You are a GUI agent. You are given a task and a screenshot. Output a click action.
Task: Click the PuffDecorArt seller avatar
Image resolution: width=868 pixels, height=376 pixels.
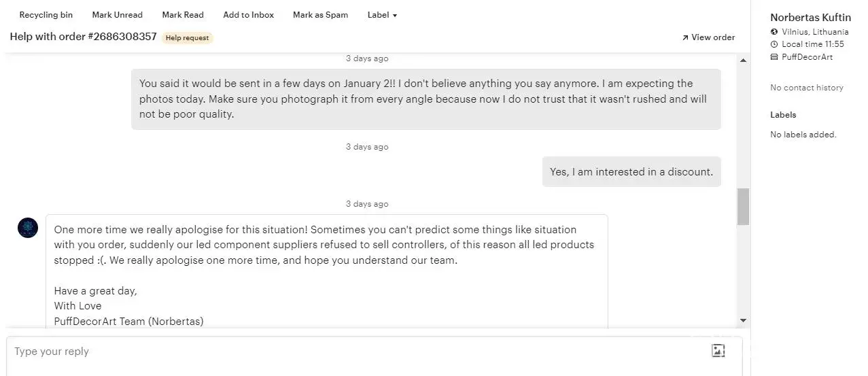click(x=28, y=228)
